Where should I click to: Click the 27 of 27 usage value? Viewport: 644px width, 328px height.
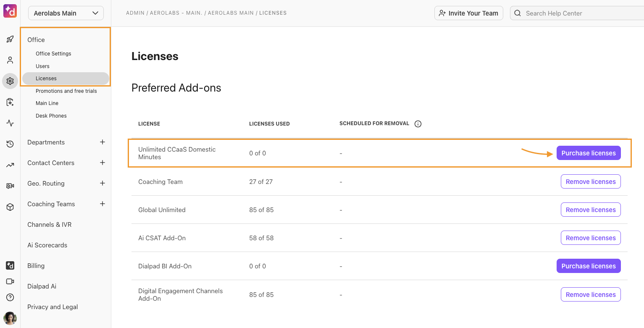[261, 182]
